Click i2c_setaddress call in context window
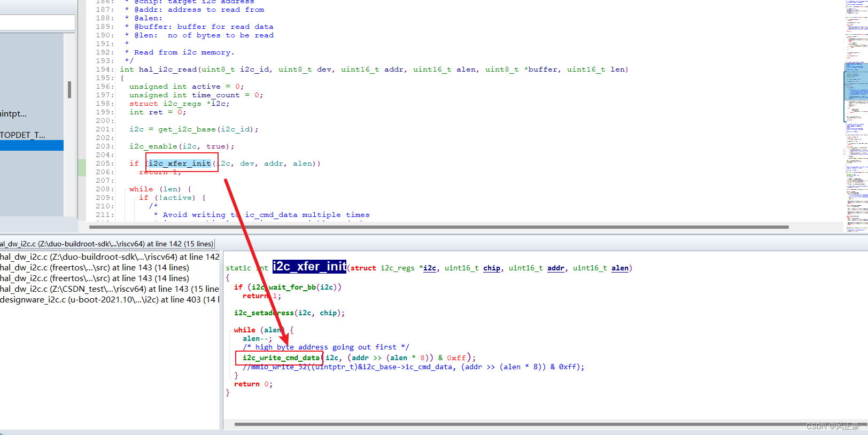The height and width of the screenshot is (435, 868). (264, 313)
